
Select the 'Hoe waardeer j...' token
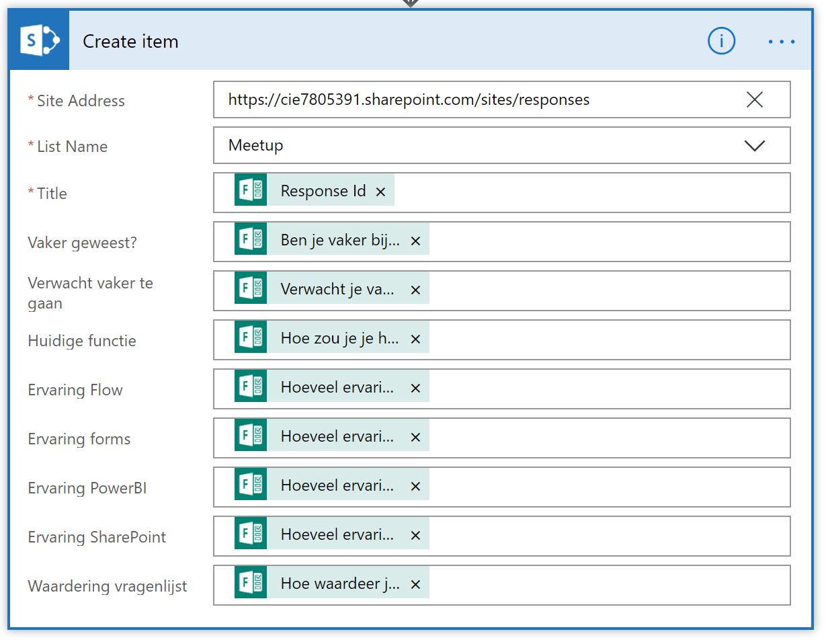pyautogui.click(x=339, y=584)
